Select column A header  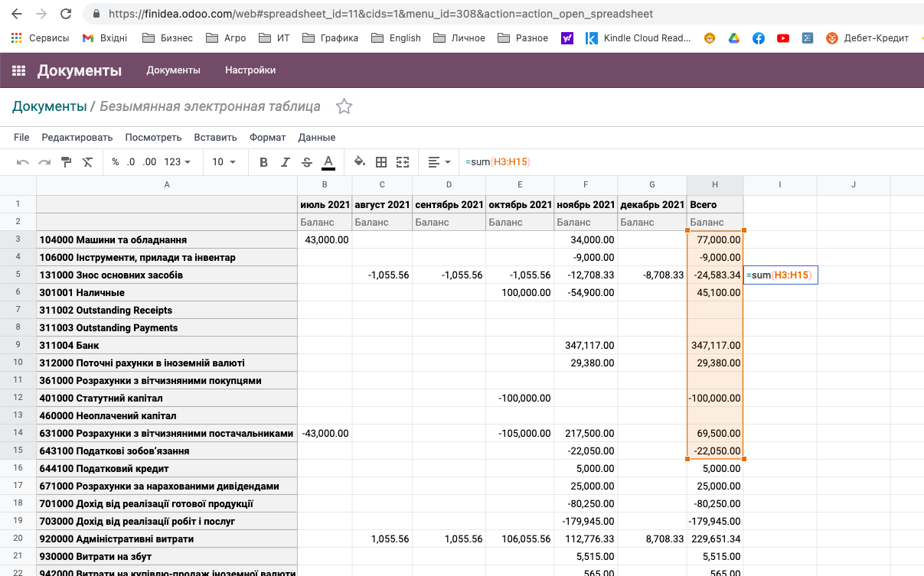point(167,184)
